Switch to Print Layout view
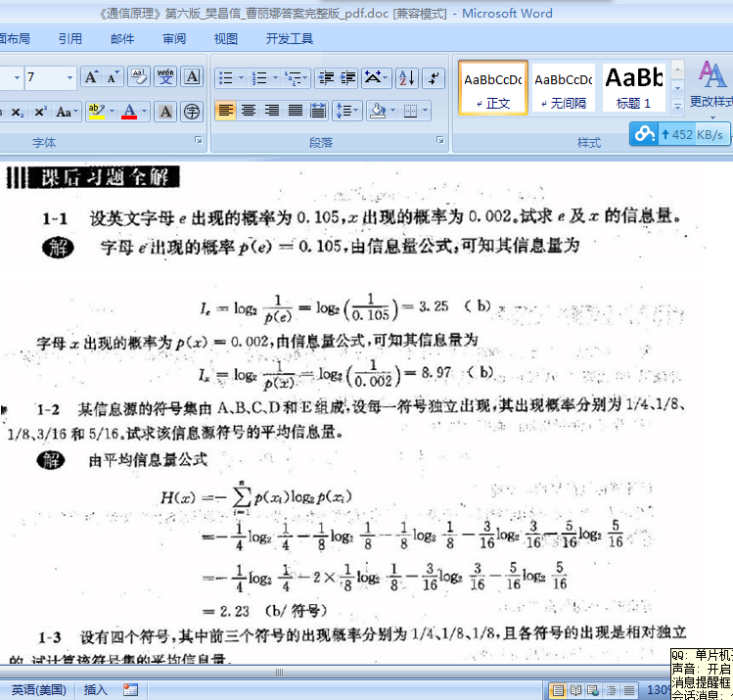The image size is (733, 700). point(558,690)
